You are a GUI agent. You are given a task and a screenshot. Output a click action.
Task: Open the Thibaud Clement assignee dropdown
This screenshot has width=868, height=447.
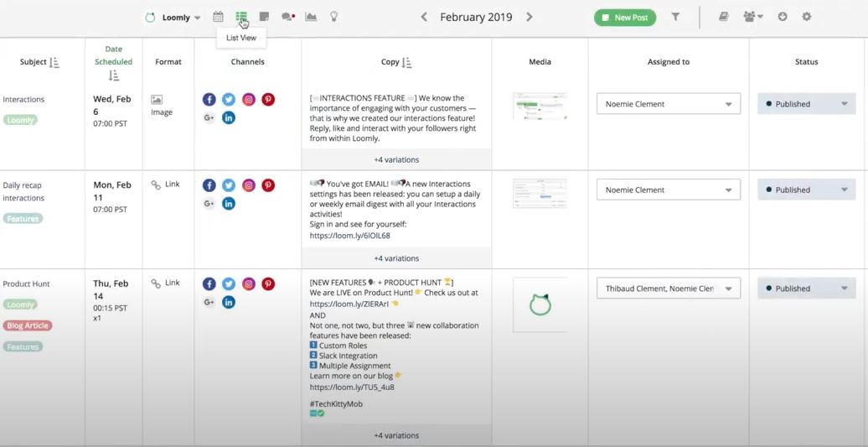(x=668, y=288)
